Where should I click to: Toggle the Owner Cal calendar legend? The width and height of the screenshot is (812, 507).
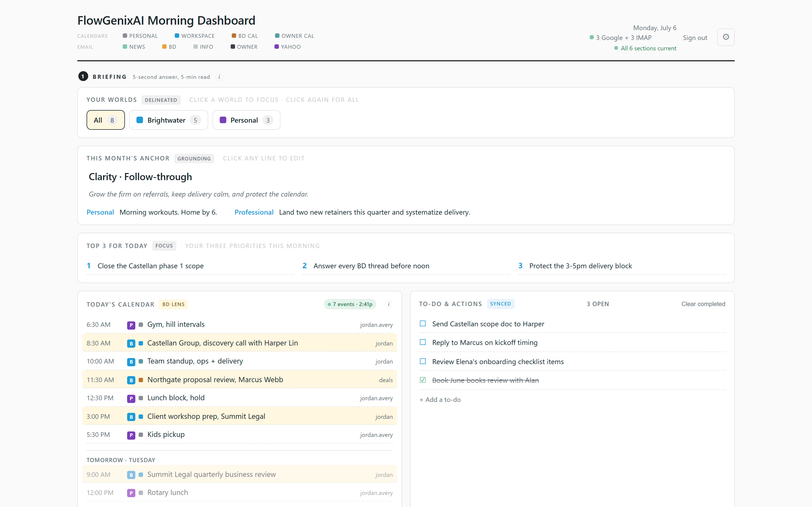pos(294,36)
